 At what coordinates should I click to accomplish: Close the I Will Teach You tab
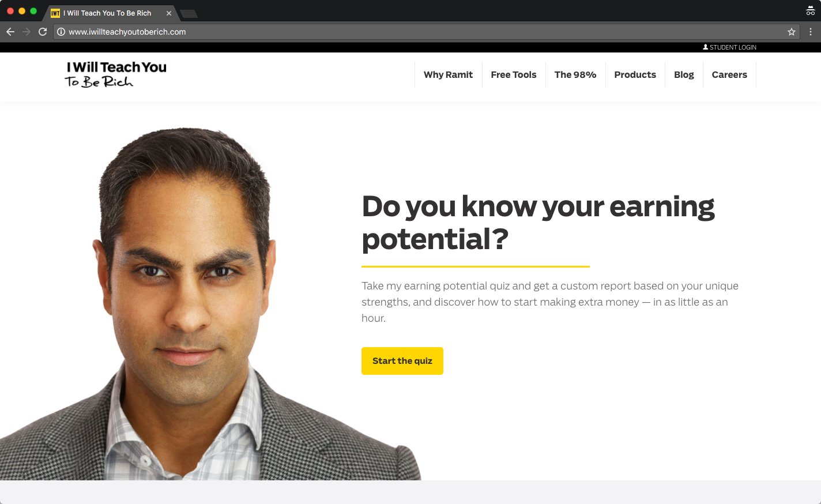[x=169, y=13]
